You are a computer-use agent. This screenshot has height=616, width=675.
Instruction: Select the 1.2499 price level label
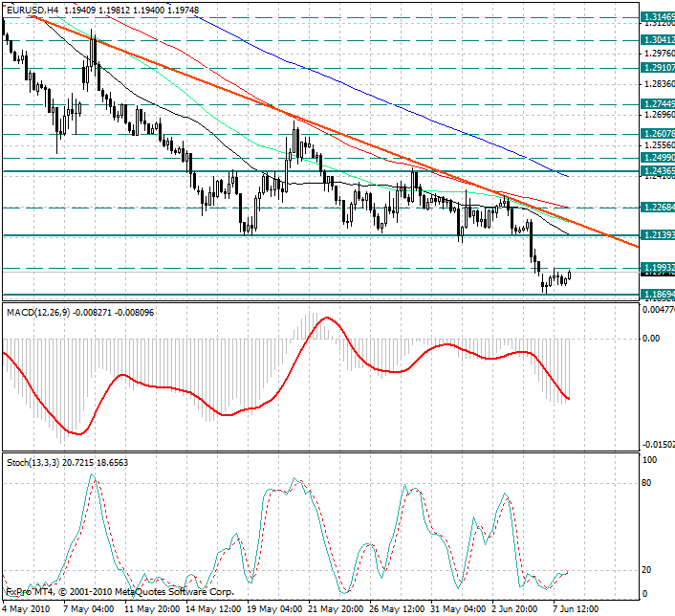click(658, 158)
